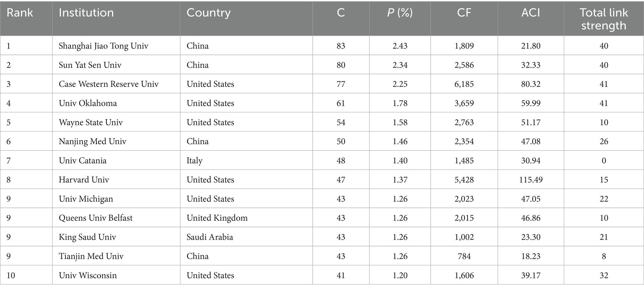Select the CF column header

click(464, 13)
